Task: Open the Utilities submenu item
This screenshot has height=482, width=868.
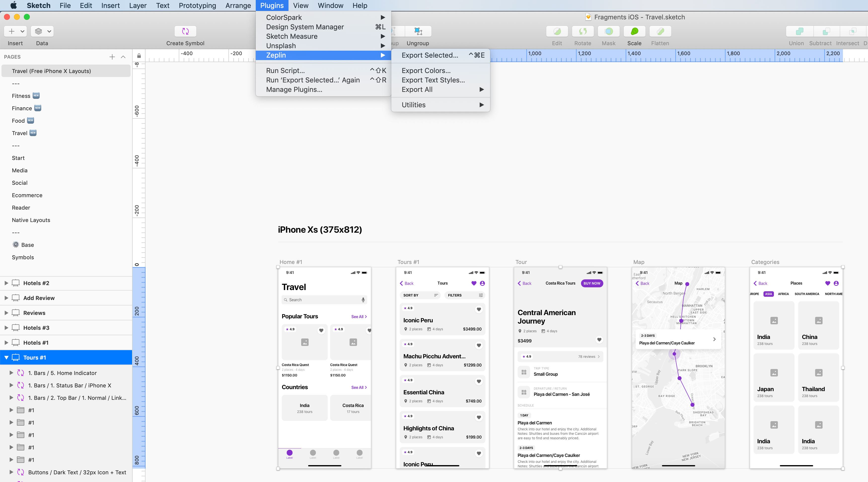Action: (413, 105)
